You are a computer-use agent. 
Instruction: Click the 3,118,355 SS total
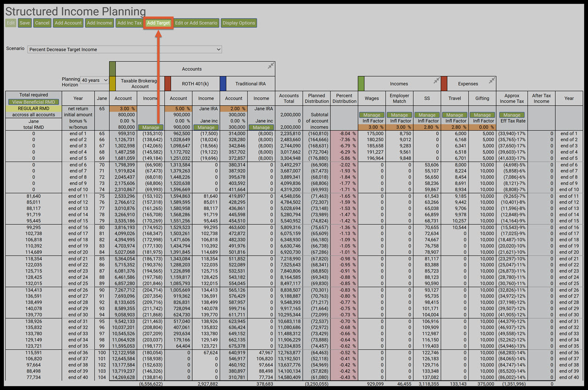pyautogui.click(x=427, y=384)
